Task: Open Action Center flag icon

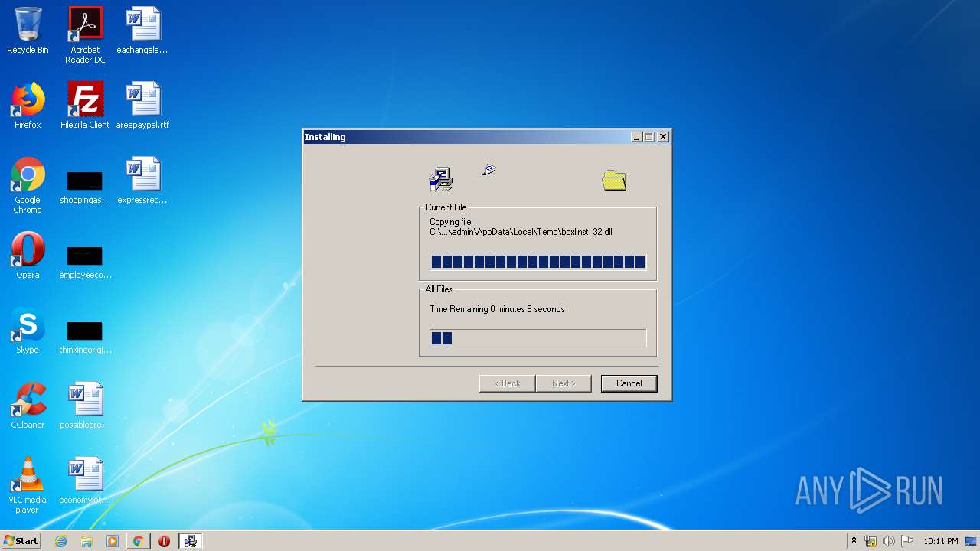Action: point(907,541)
